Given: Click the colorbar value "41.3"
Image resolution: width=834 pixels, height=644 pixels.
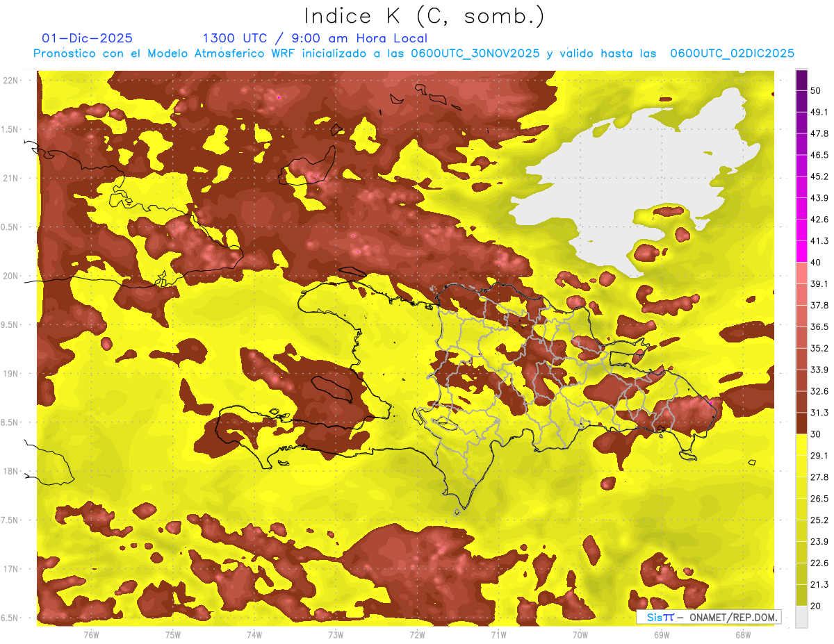Looking at the screenshot, I should [x=819, y=241].
